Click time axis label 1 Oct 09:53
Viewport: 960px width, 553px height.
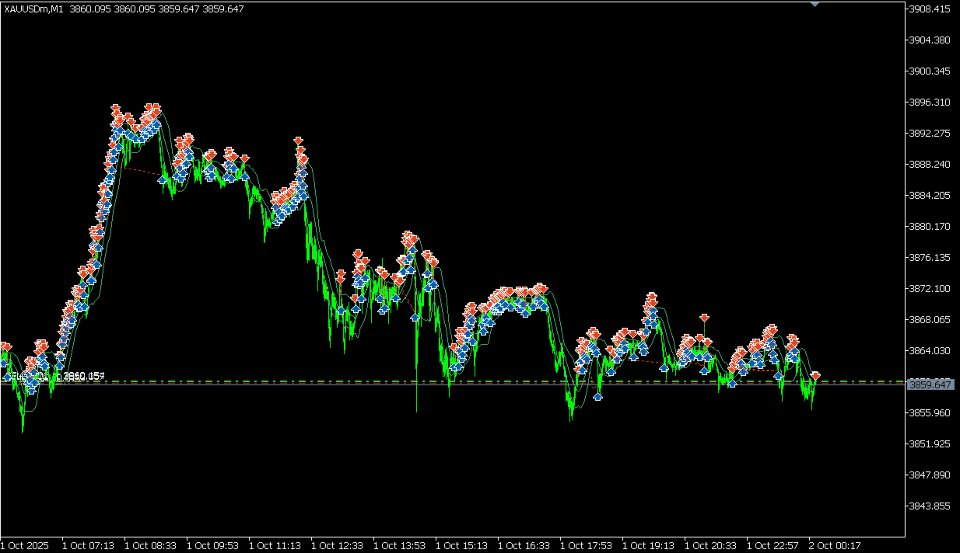click(x=213, y=546)
